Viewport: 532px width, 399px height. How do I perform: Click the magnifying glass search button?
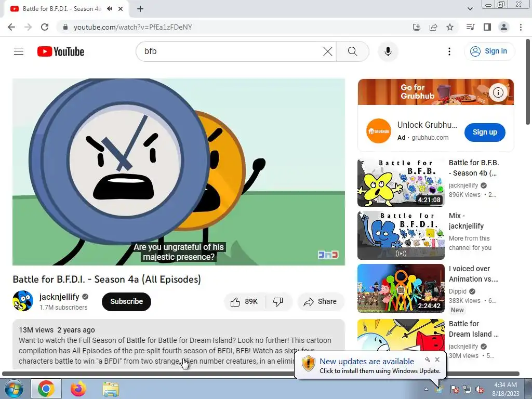coord(353,51)
